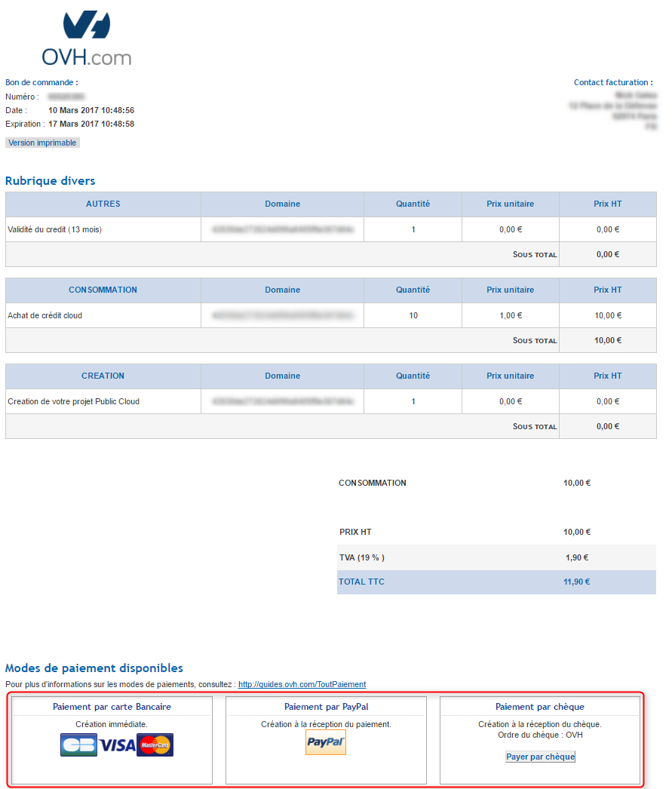Click Création à la réception du paiement text

coord(326,724)
